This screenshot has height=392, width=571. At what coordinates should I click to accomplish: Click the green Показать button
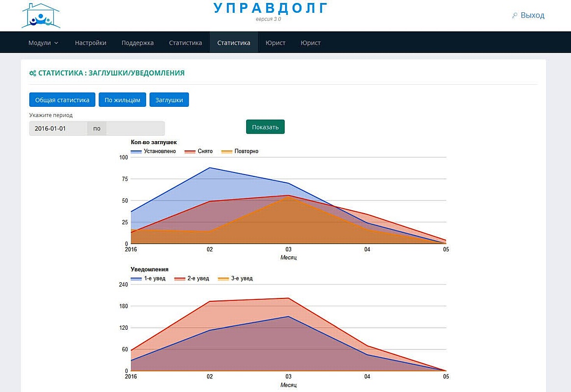click(265, 127)
